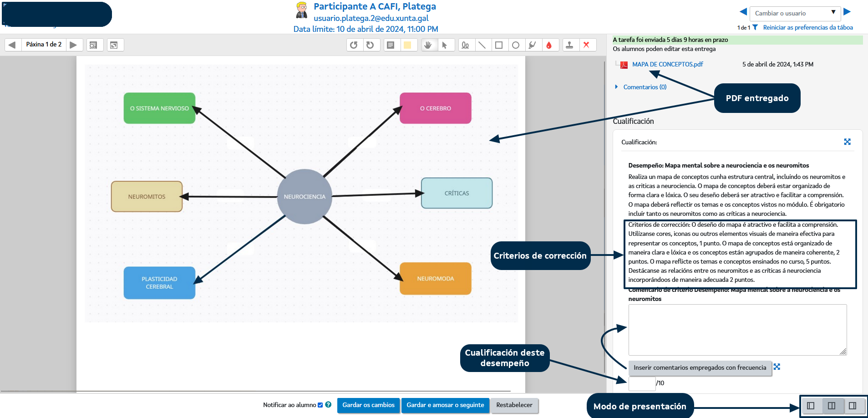Click Gardar os cambios button

coord(368,405)
